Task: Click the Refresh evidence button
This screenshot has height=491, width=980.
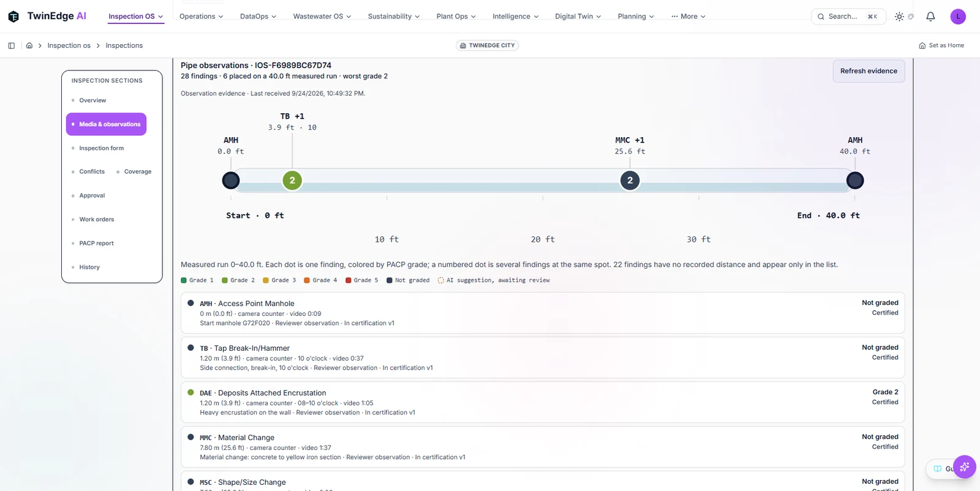Action: (x=869, y=71)
